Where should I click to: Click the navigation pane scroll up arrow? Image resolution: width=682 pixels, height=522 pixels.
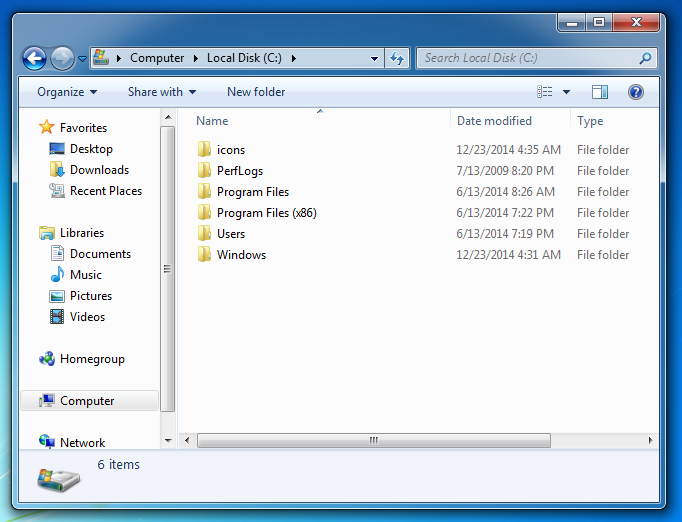point(168,117)
